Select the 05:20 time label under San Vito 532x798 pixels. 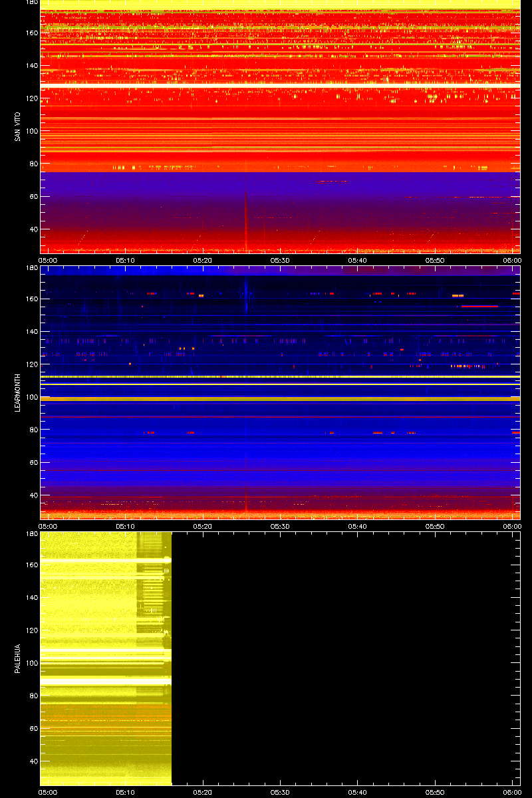pos(203,260)
